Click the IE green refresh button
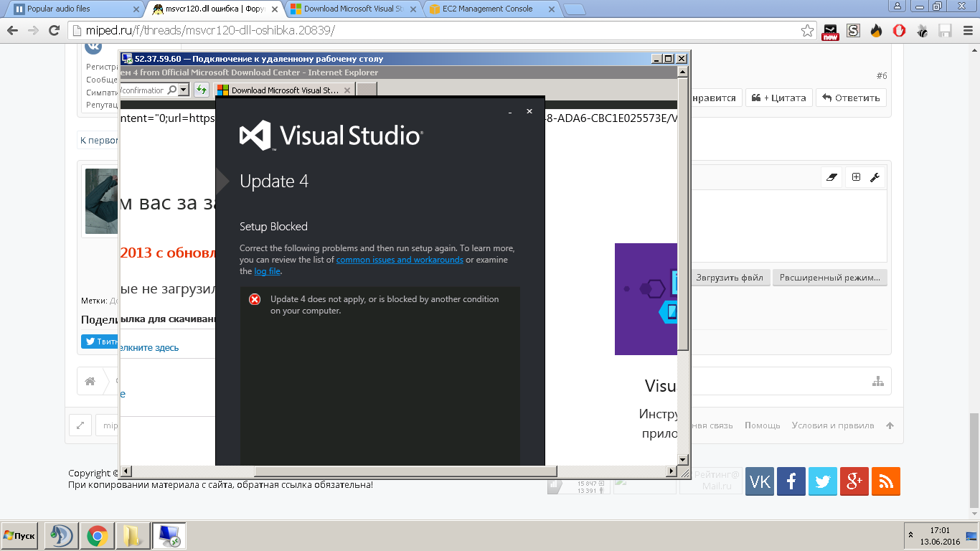Image resolution: width=980 pixels, height=551 pixels. (202, 90)
